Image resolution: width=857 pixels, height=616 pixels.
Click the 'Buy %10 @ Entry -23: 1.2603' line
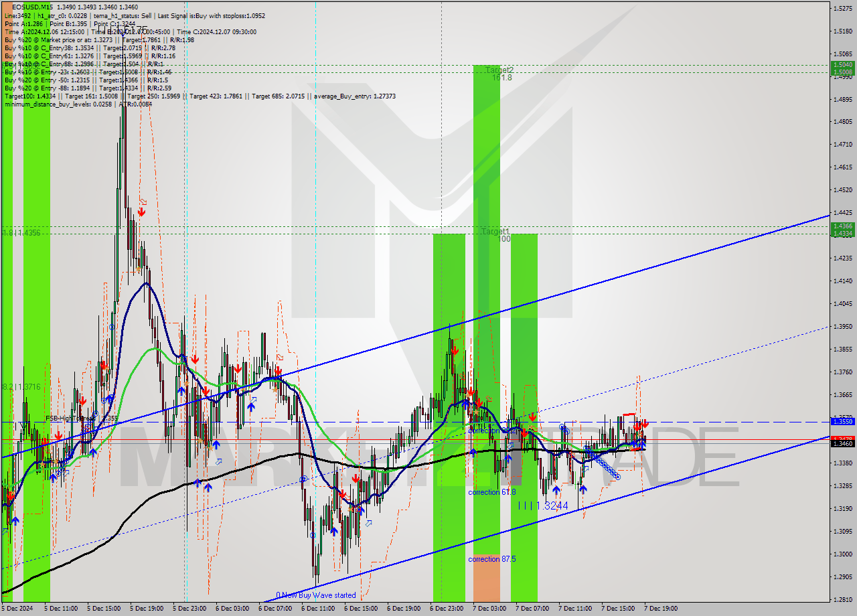(88, 72)
